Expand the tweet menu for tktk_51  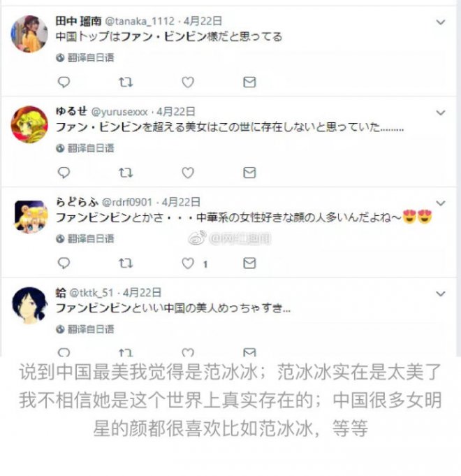coord(440,294)
